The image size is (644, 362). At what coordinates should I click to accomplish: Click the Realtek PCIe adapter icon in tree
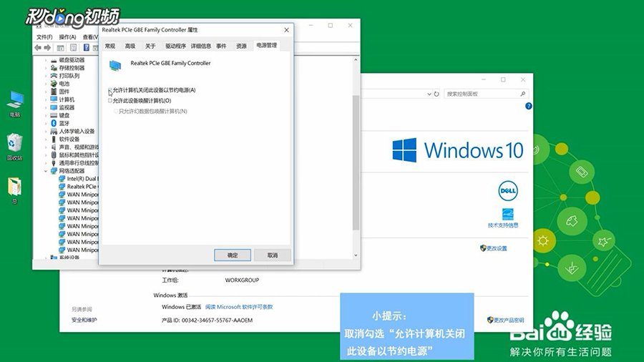pos(62,186)
